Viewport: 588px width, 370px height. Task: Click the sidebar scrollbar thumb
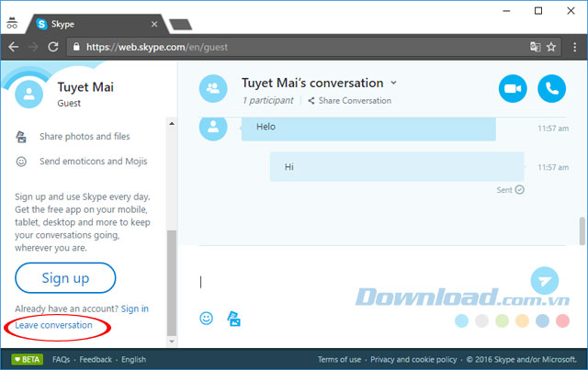[x=172, y=283]
